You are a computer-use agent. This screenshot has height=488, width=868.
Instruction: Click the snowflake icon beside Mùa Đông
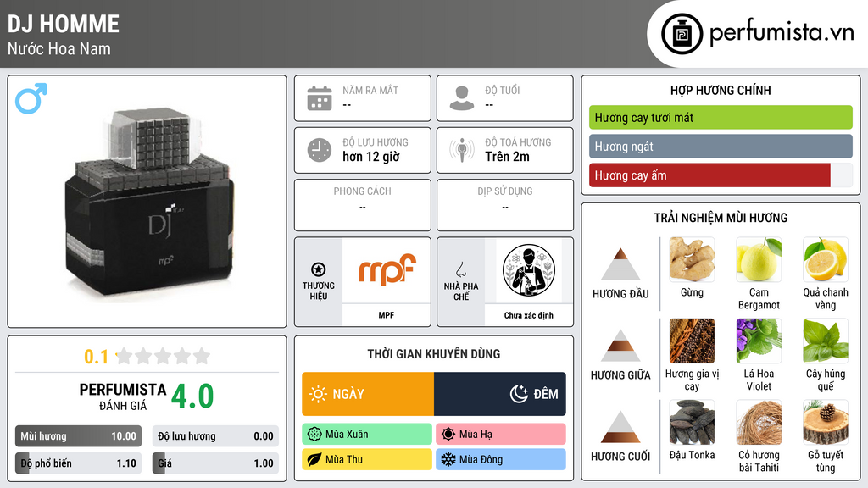[448, 460]
